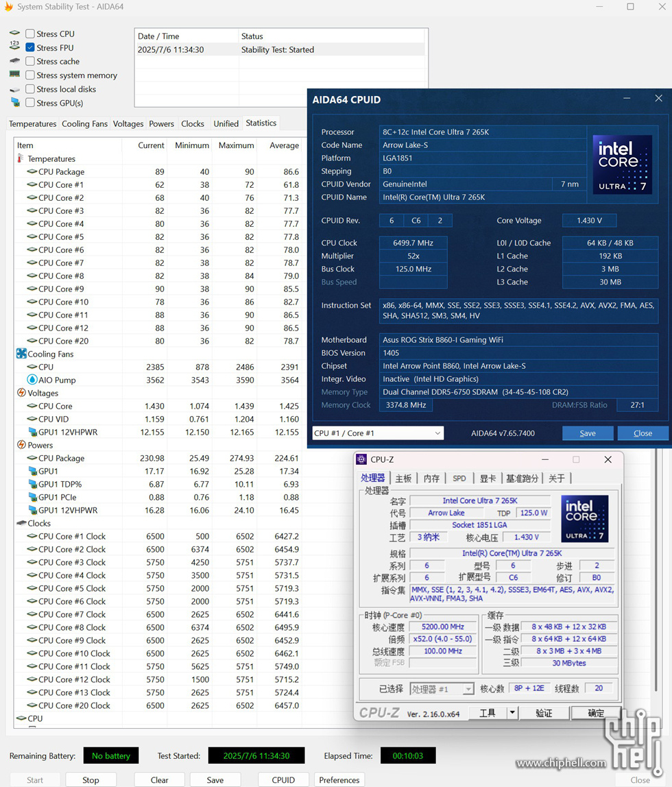Switch to the SPD tab in CPU-Z
This screenshot has height=787, width=672.
[459, 479]
